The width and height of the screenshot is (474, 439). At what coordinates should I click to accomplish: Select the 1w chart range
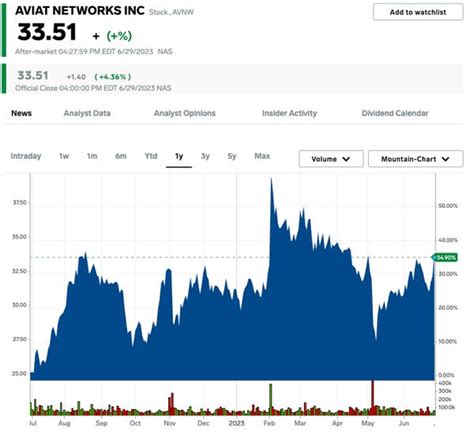[x=64, y=156]
